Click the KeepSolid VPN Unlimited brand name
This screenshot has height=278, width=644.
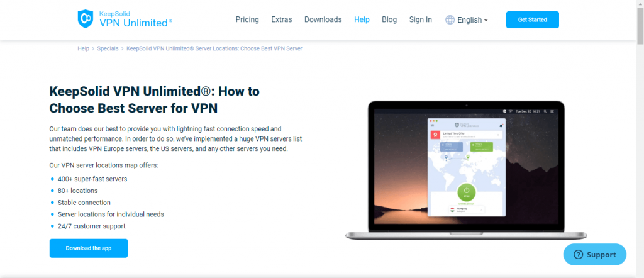point(136,19)
